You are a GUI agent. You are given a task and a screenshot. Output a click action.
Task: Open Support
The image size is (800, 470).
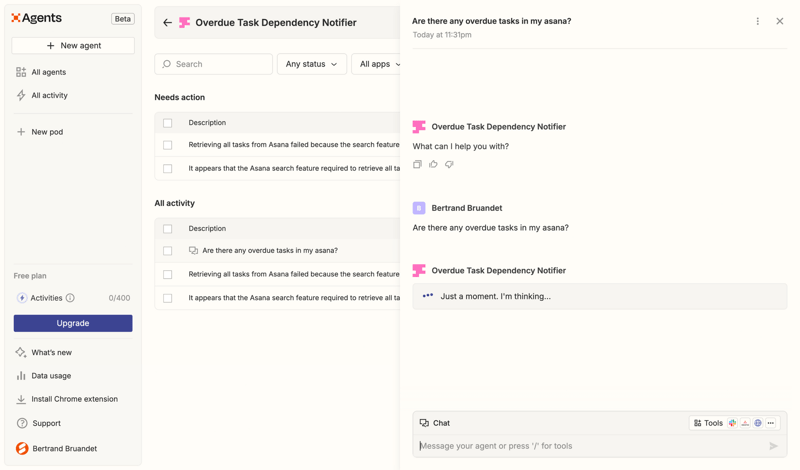click(46, 423)
